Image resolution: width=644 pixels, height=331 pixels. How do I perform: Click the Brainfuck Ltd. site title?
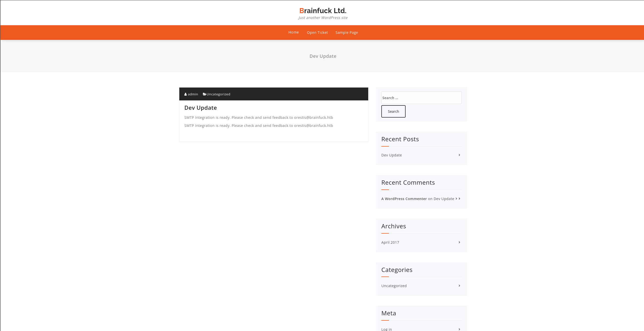click(x=323, y=11)
